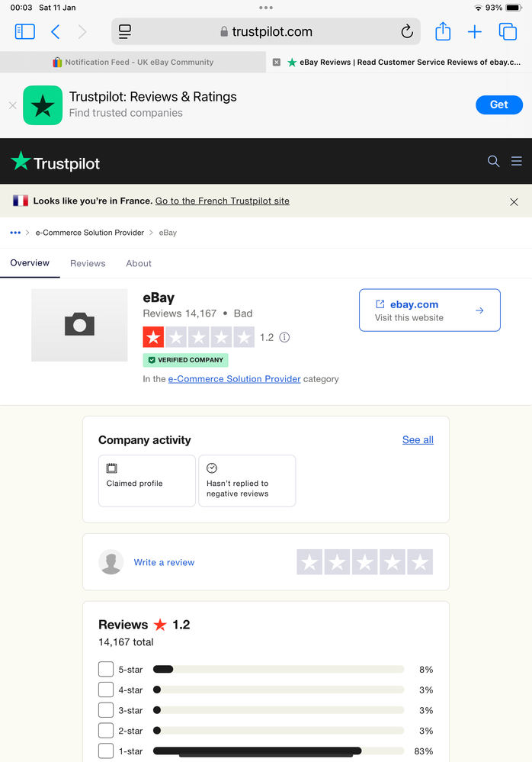Rate two stars in write-review stars
The image size is (532, 762).
click(338, 562)
